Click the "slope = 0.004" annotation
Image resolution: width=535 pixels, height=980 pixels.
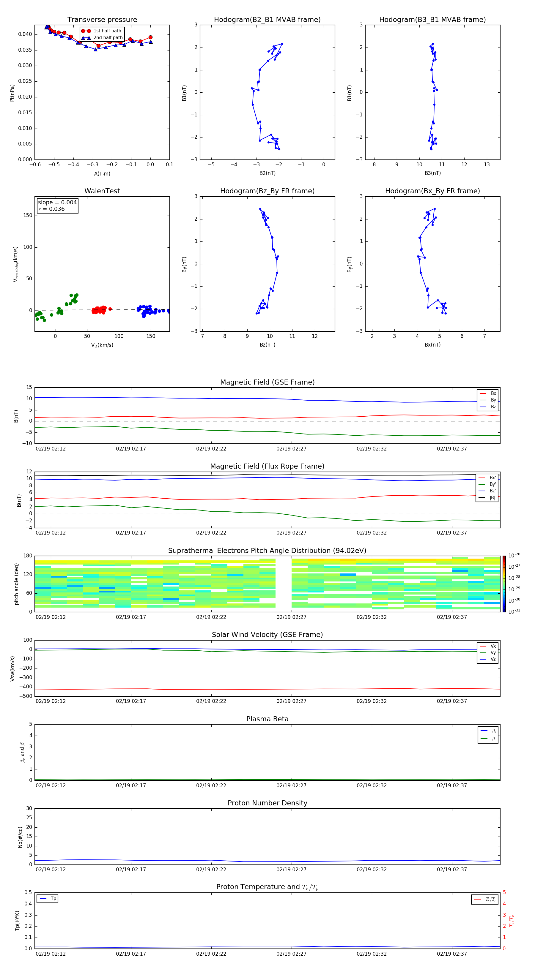[x=57, y=203]
